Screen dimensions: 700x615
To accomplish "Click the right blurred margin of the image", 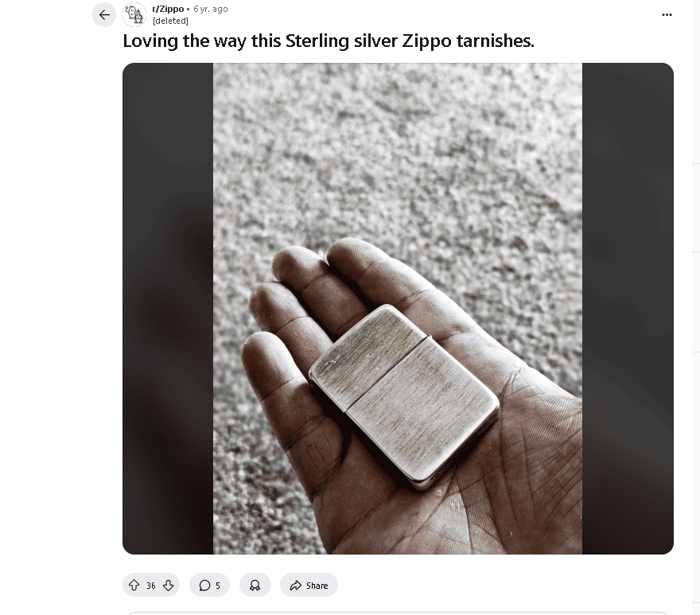I will click(x=628, y=309).
